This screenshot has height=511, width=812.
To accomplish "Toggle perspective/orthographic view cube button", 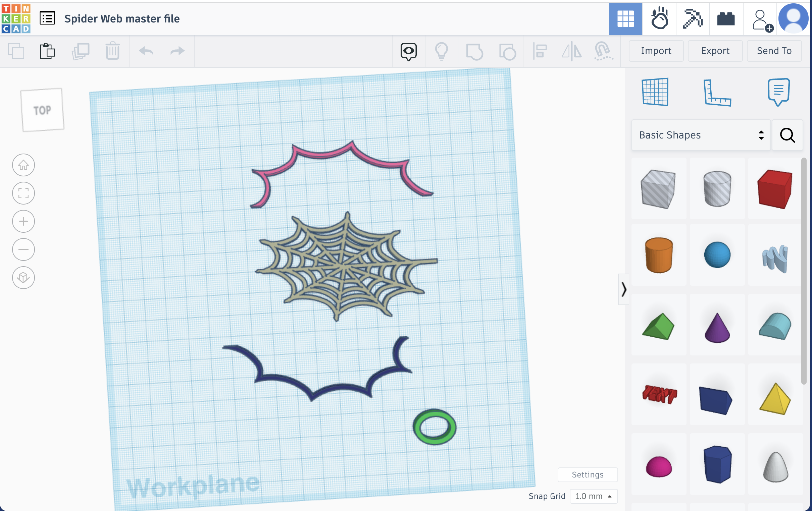I will 23,278.
